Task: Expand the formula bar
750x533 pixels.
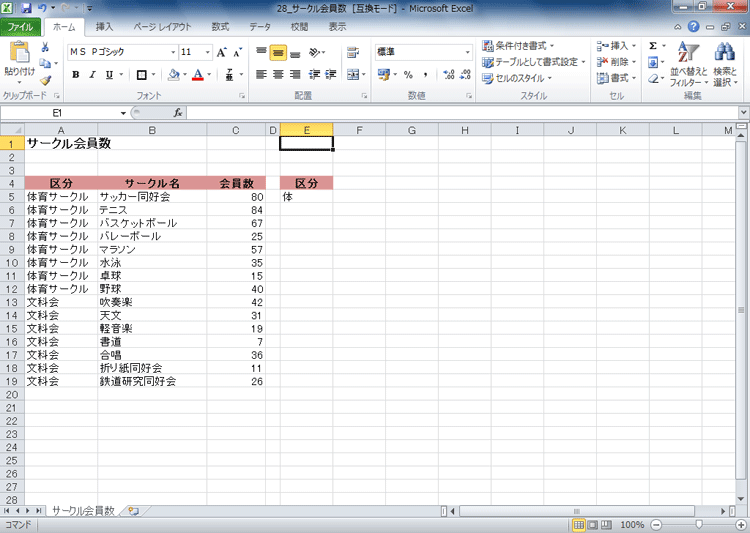Action: [743, 112]
